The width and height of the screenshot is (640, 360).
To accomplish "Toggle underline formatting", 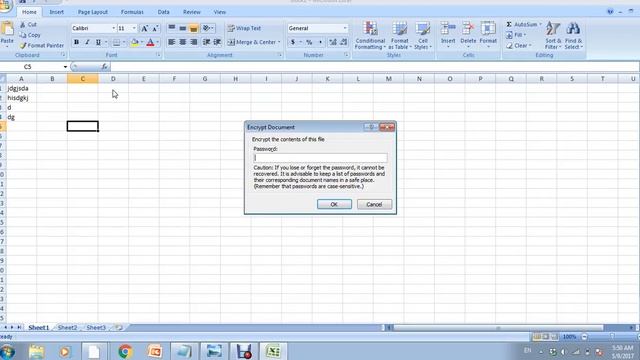I will (x=98, y=42).
